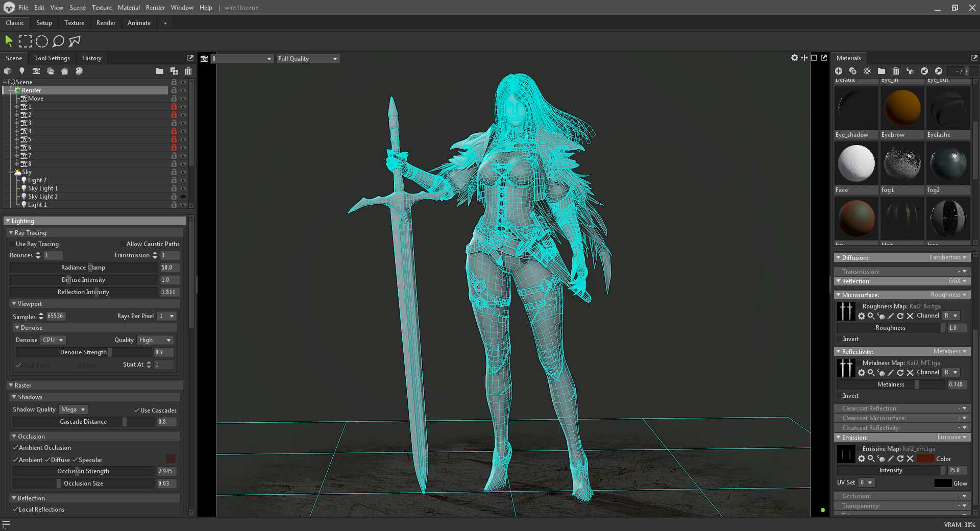
Task: Select Light 2 in the scene tree
Action: click(x=37, y=180)
